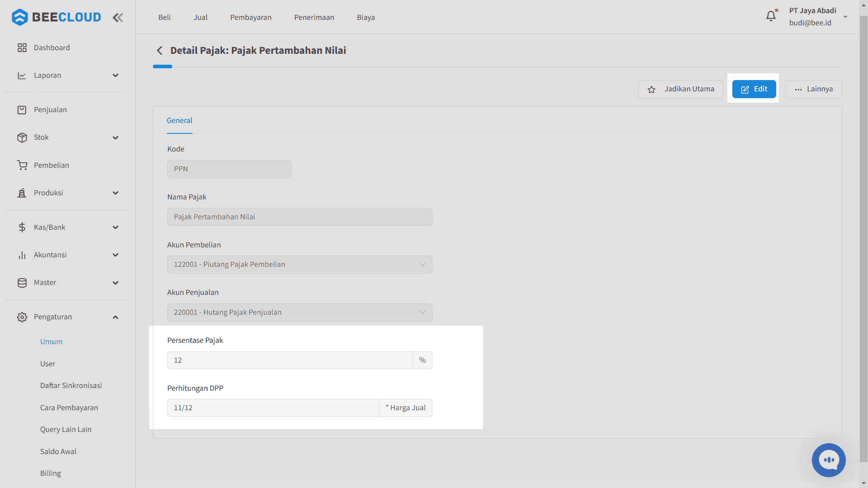This screenshot has width=868, height=488.
Task: Open Pembelian in the sidebar
Action: [x=52, y=165]
